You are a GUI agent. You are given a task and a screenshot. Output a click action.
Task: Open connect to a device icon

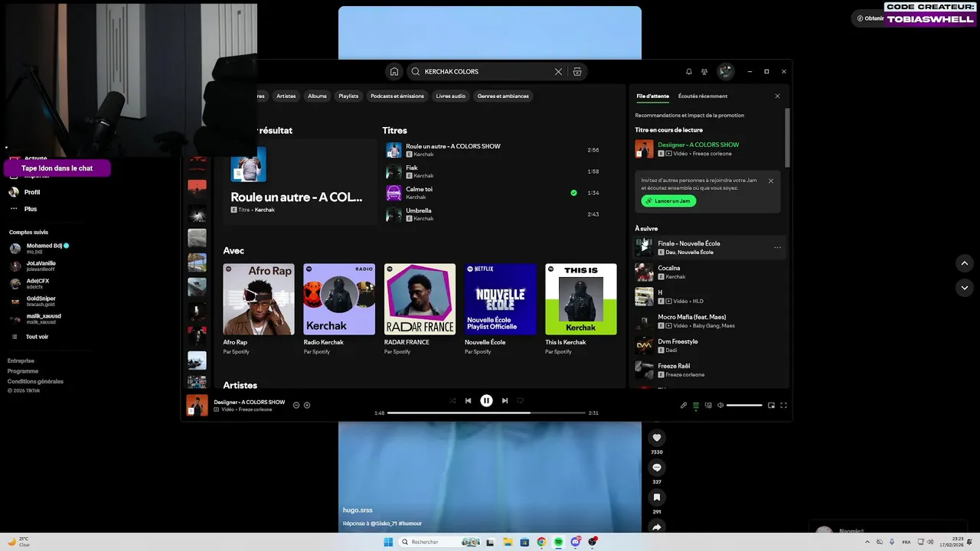pyautogui.click(x=708, y=405)
